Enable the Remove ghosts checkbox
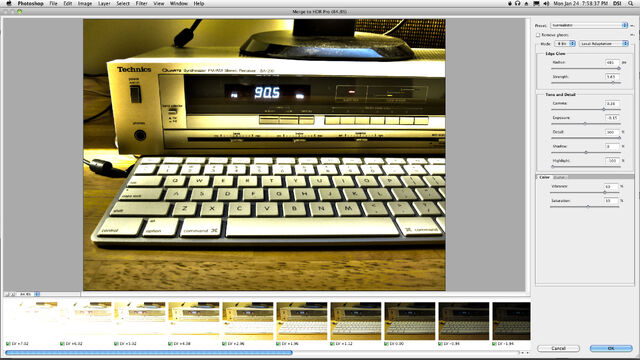This screenshot has height=360, width=640. [x=538, y=35]
